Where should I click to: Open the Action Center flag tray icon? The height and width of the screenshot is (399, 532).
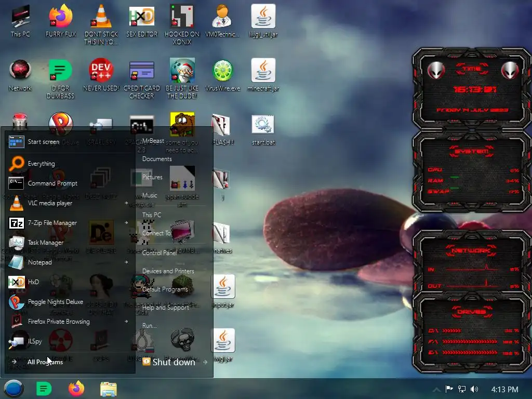pos(449,389)
